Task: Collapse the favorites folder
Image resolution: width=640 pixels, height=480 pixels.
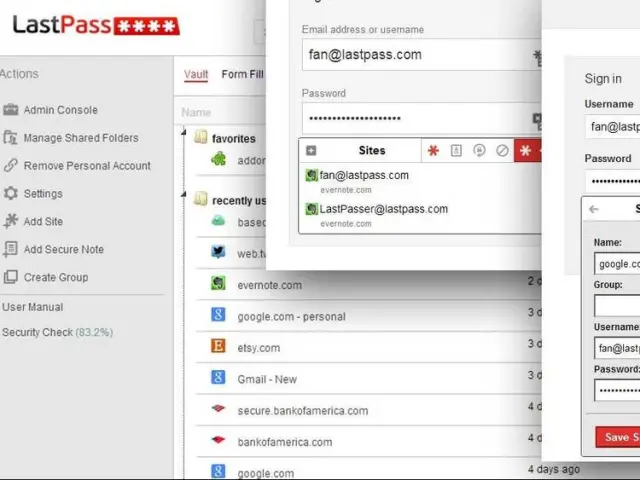Action: [x=184, y=132]
